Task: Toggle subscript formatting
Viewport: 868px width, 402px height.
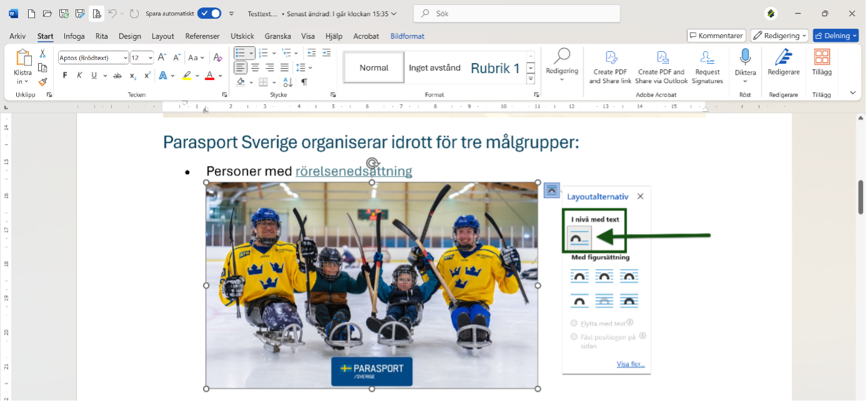Action: (133, 76)
